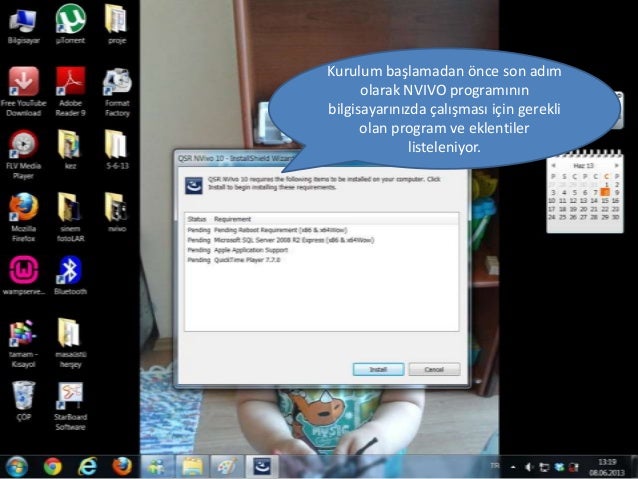Click the Status column header
Viewport: 638px width, 479px height.
tap(197, 219)
